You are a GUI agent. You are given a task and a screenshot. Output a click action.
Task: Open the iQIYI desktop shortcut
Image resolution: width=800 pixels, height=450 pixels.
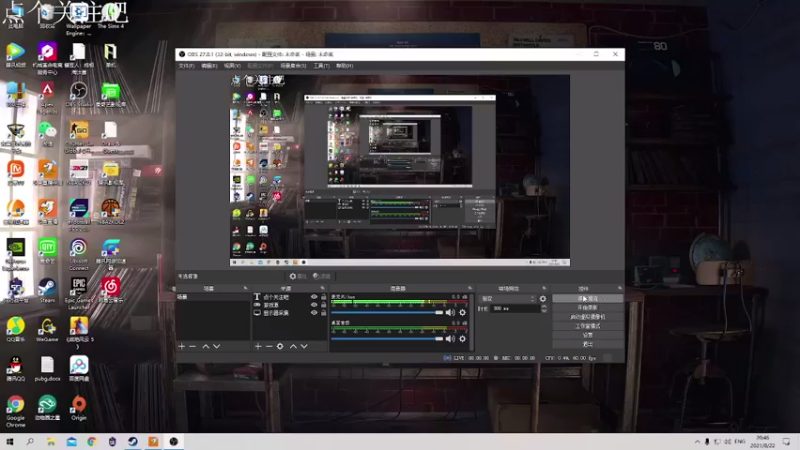click(47, 251)
